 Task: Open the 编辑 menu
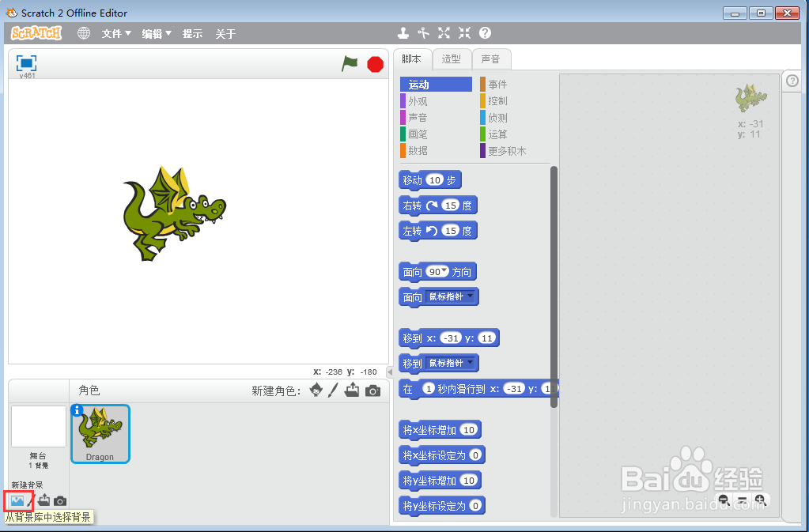157,34
